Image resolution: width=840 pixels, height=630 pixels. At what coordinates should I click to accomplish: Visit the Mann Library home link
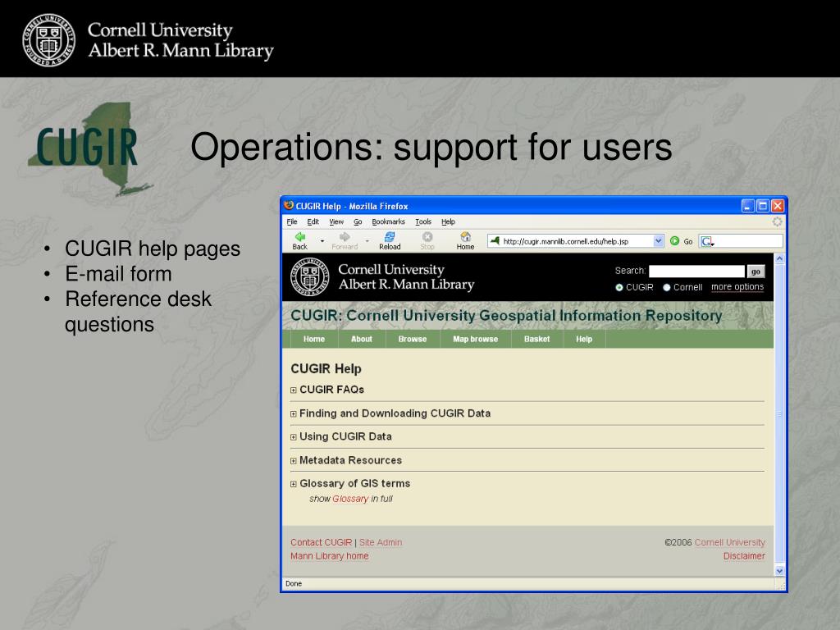point(330,556)
